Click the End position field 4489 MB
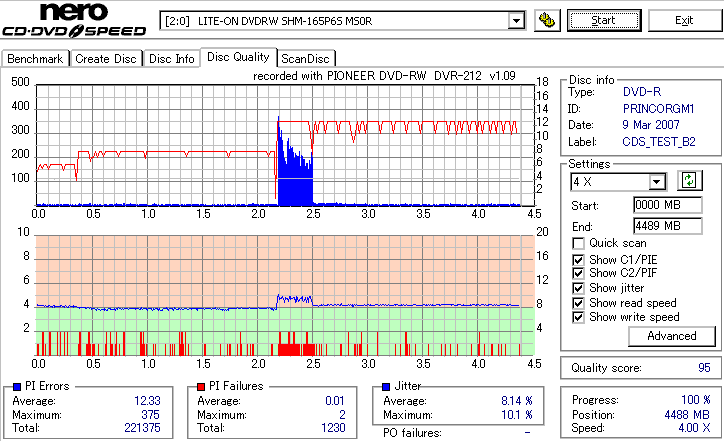Screen dimensions: 724x441 pos(668,226)
